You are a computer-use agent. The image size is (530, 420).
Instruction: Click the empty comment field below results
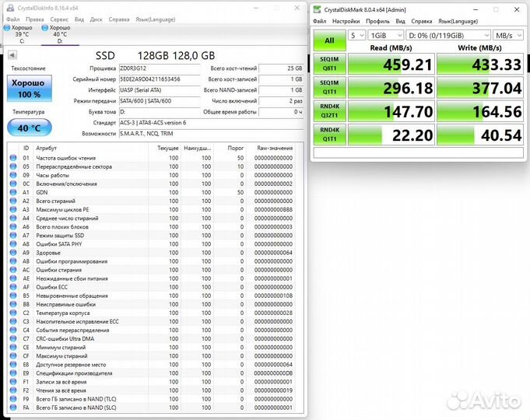point(419,152)
